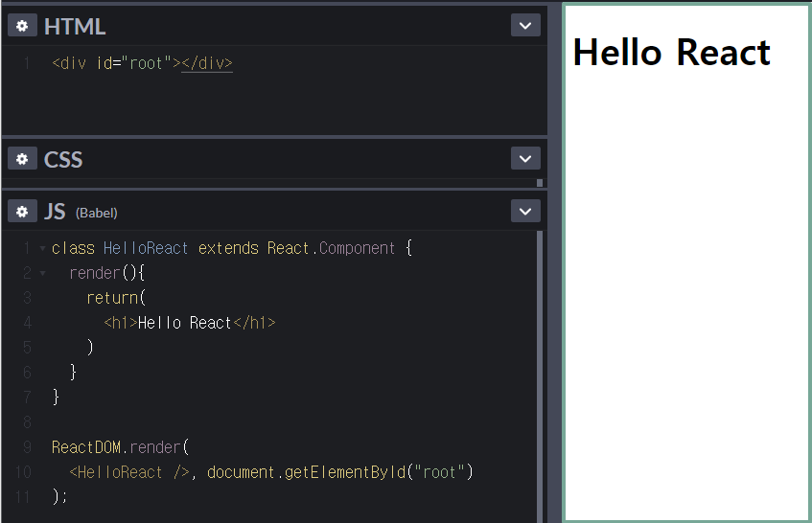Open HTML panel settings gear

click(x=22, y=25)
